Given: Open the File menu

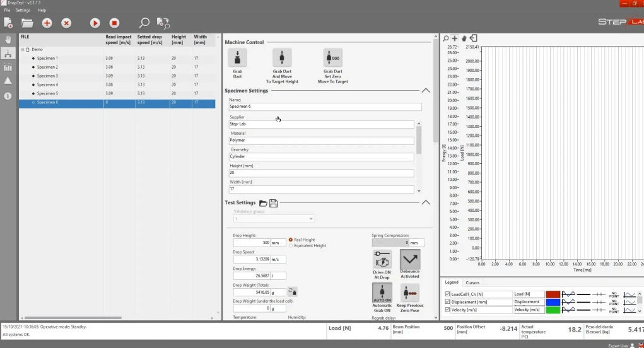Looking at the screenshot, I should click(7, 10).
